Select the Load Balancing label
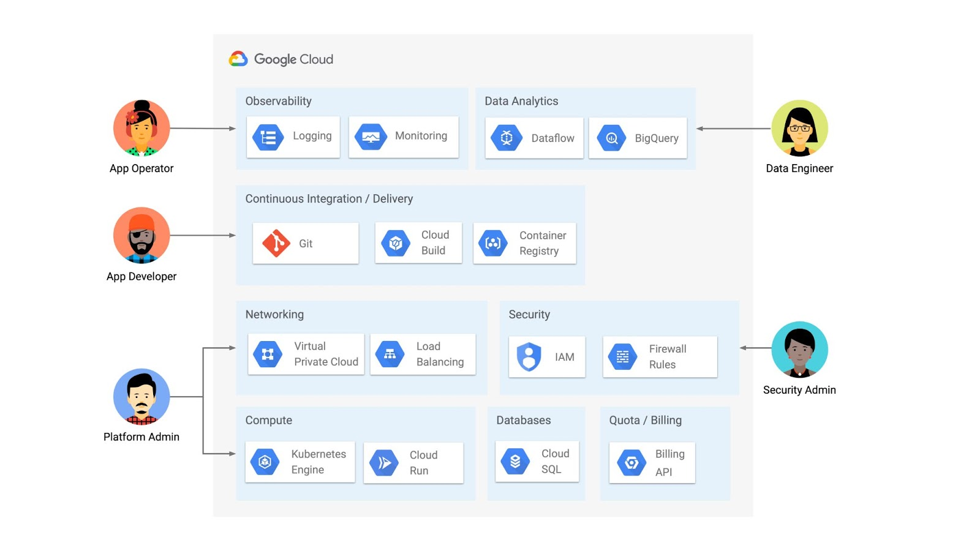Viewport: 980px width, 551px height. [440, 354]
